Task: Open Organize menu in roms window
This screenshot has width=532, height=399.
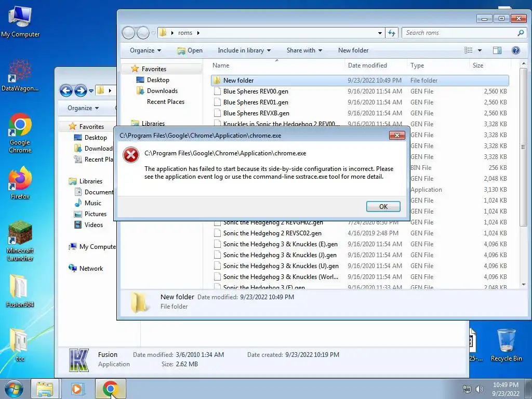Action: (x=145, y=50)
